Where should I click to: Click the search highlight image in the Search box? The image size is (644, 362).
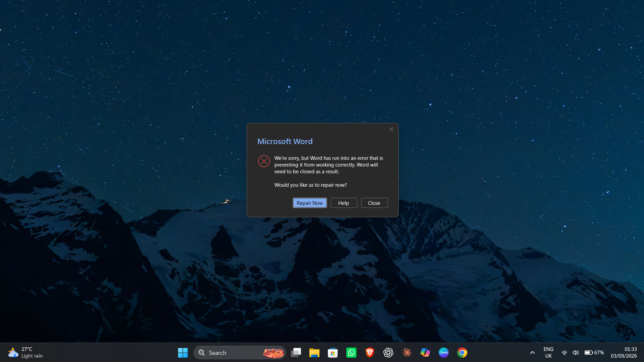[x=273, y=353]
